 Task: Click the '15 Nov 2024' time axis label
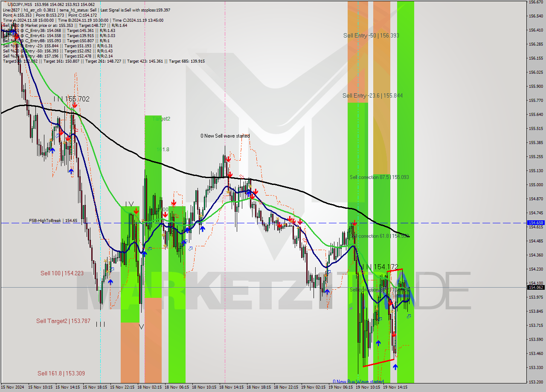point(12,387)
